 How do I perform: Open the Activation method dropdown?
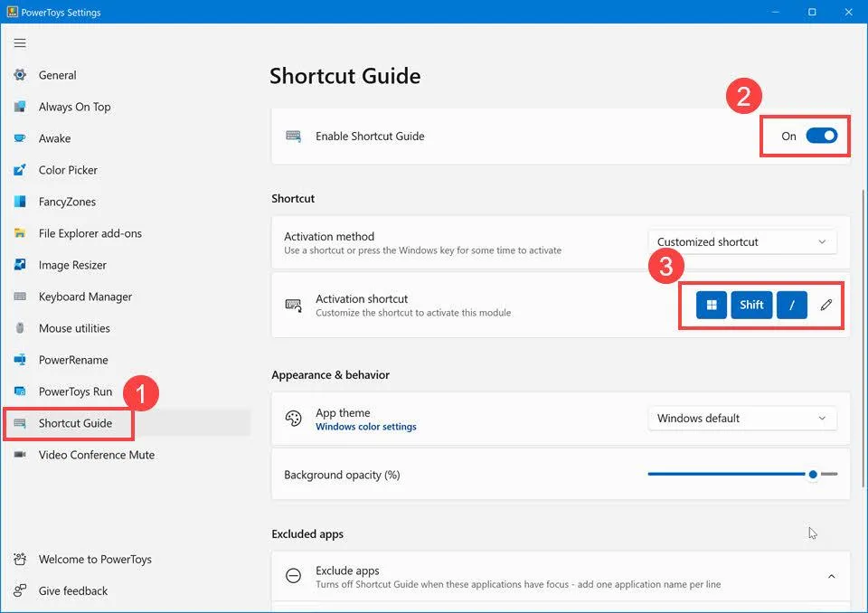click(741, 242)
